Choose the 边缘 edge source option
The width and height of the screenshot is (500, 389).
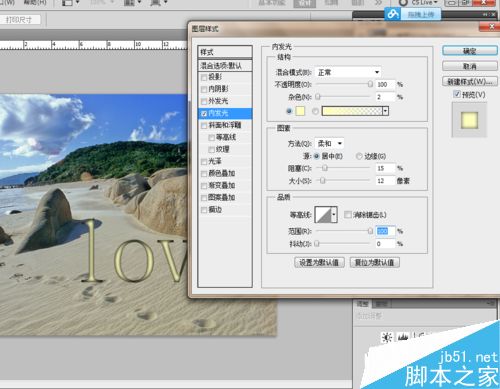[x=359, y=156]
